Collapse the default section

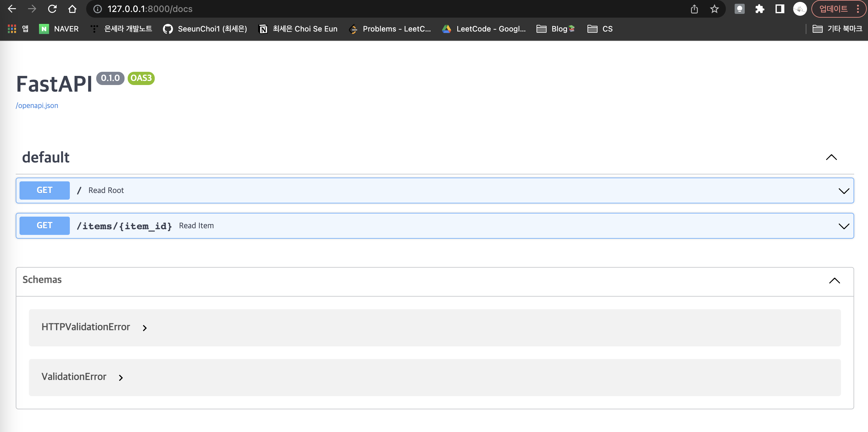pyautogui.click(x=831, y=157)
